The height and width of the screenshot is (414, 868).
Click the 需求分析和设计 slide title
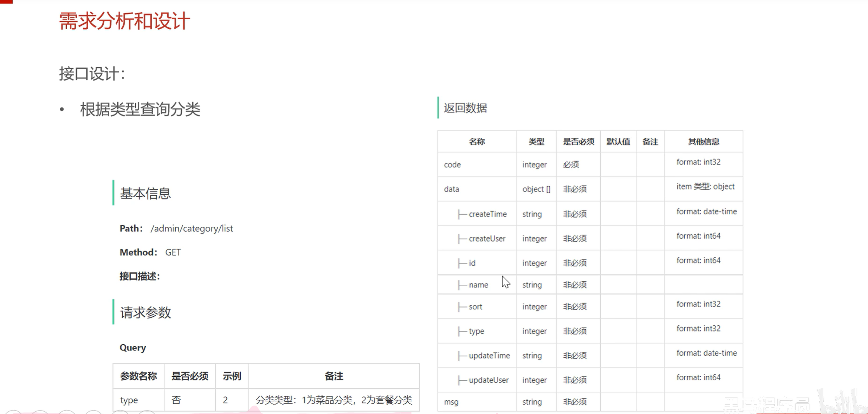click(124, 21)
